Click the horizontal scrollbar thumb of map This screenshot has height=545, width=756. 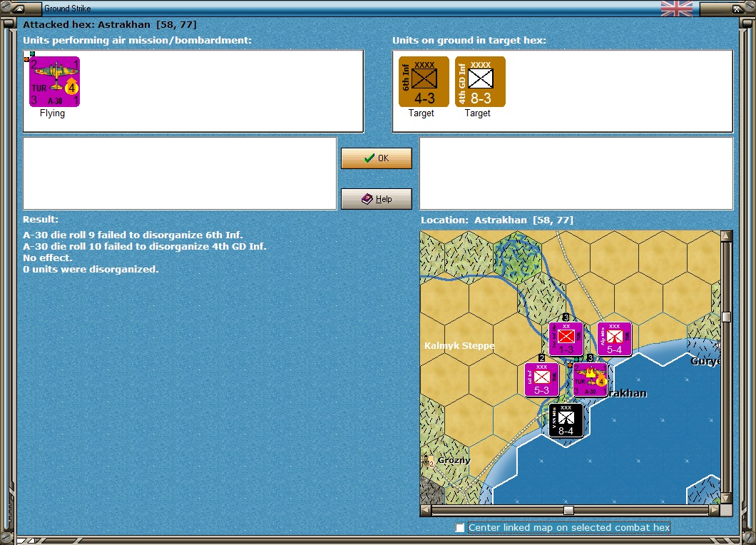(569, 510)
